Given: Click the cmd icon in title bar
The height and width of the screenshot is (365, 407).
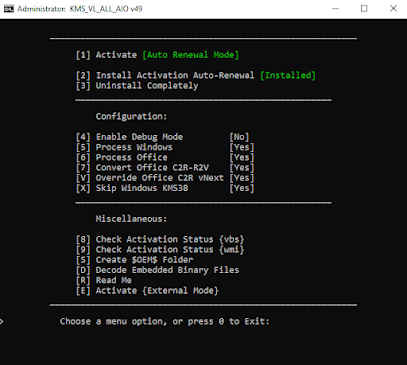Looking at the screenshot, I should [9, 9].
